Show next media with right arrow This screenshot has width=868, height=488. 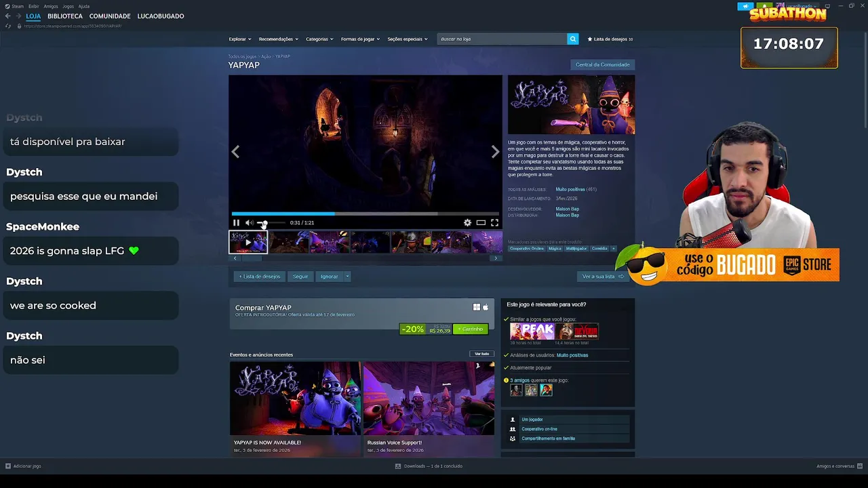tap(495, 152)
